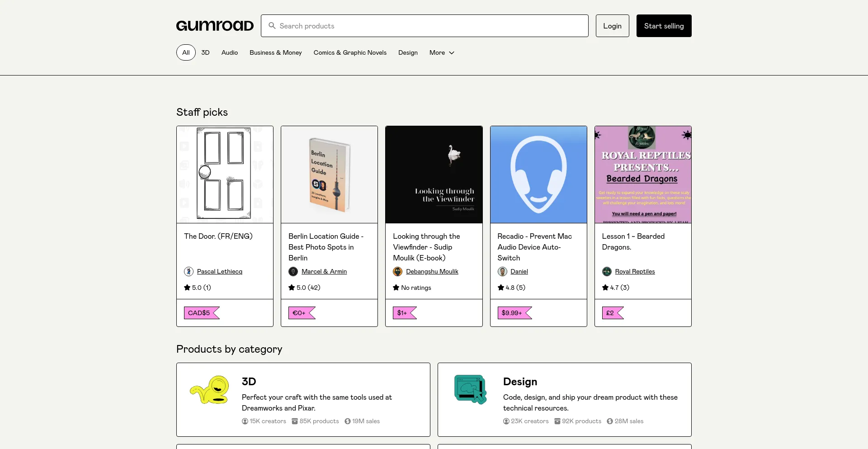This screenshot has width=868, height=449.
Task: Click the 'No ratings' text
Action: coord(416,288)
